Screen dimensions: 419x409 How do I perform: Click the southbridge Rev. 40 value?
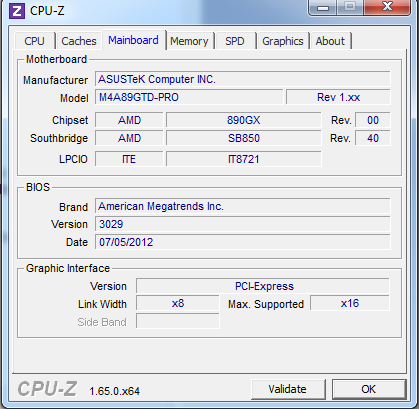click(x=373, y=138)
